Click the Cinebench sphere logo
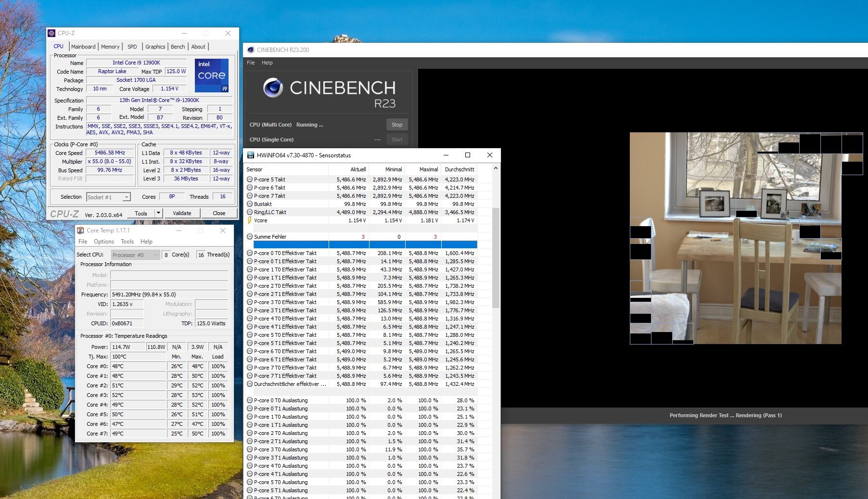This screenshot has width=868, height=499. 273,88
